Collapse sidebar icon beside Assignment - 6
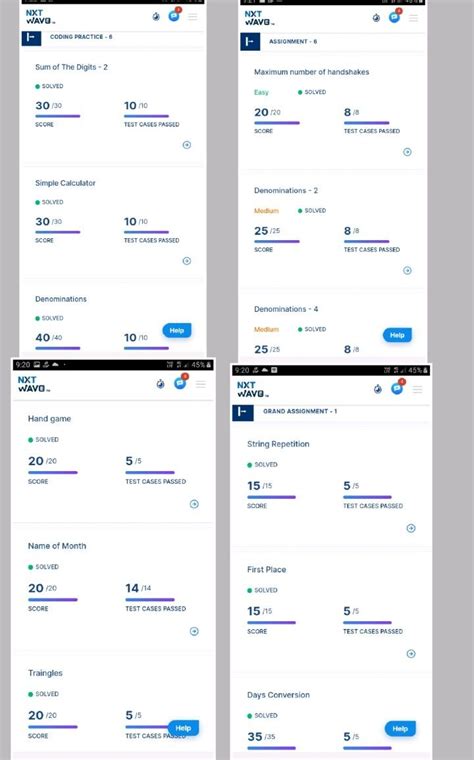The height and width of the screenshot is (760, 474). coord(250,42)
